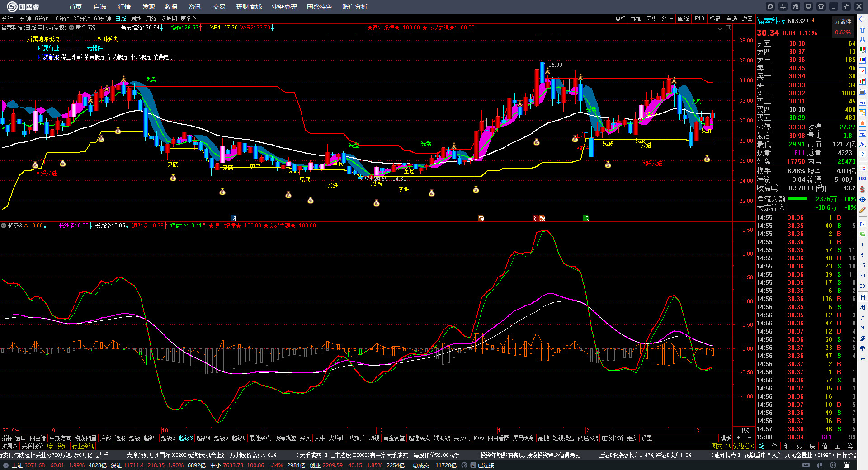Toggle the 叠加 overlay option
Viewport: 868px width, 470px height.
636,19
